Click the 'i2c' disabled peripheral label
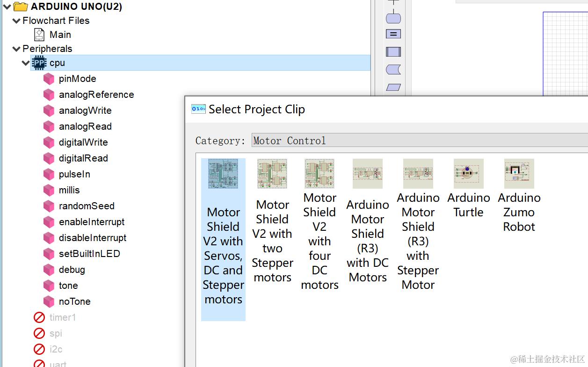The width and height of the screenshot is (588, 367). point(56,349)
